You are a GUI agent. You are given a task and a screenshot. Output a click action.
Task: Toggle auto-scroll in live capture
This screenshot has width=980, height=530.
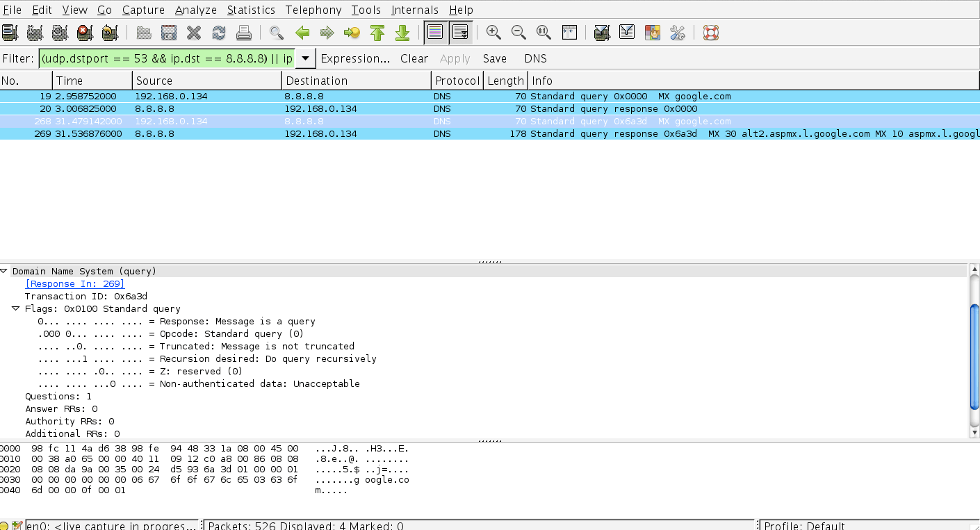[x=460, y=32]
